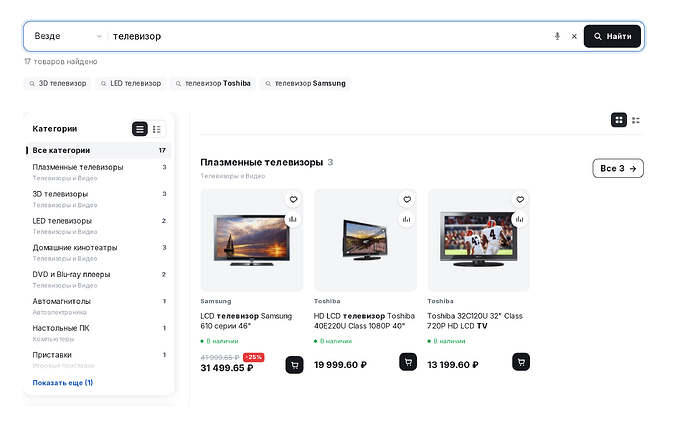
Task: Select the телевизор Toshiba suggestion chip
Action: point(213,83)
